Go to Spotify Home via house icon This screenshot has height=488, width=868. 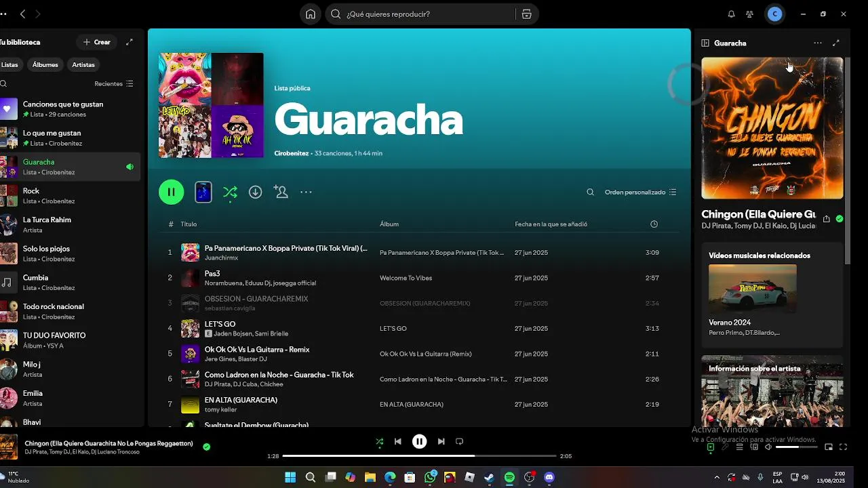point(311,14)
